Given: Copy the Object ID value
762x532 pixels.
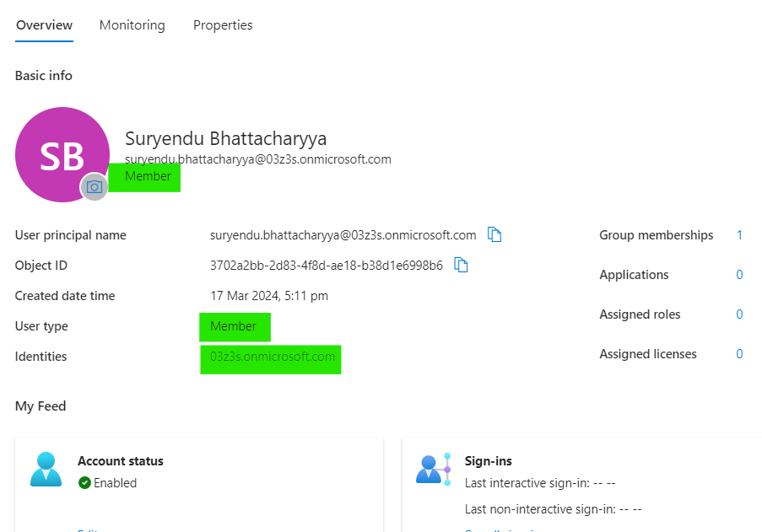Looking at the screenshot, I should pyautogui.click(x=461, y=265).
